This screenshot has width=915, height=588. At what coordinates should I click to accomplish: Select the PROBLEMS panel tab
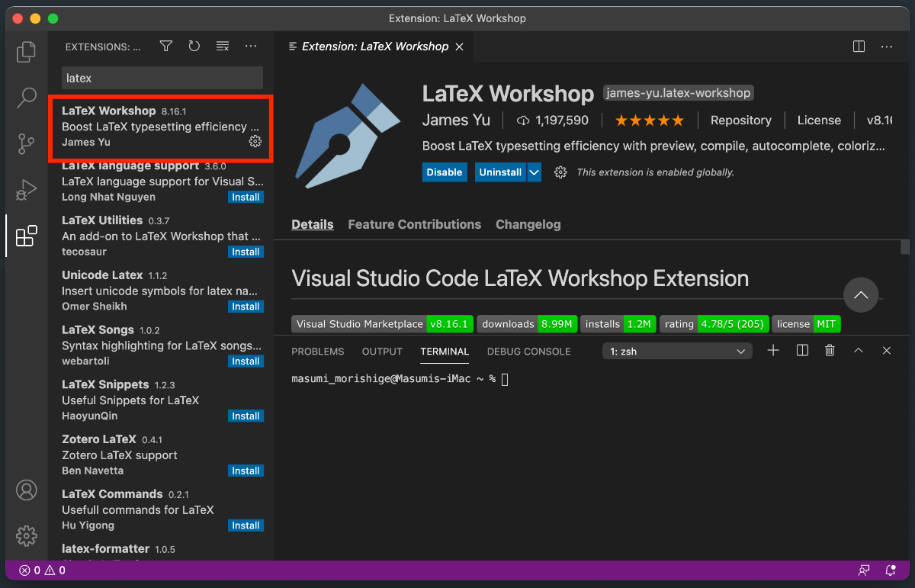point(318,352)
